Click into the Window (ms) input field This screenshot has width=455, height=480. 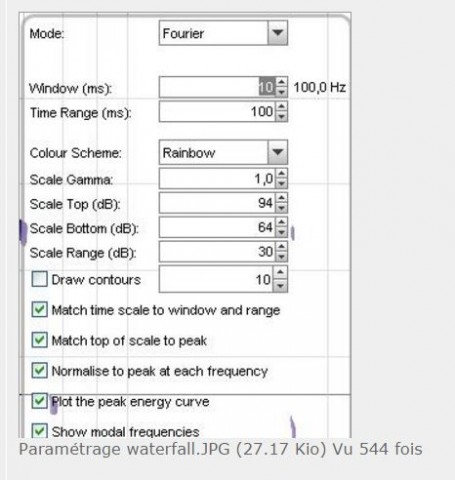pyautogui.click(x=218, y=87)
